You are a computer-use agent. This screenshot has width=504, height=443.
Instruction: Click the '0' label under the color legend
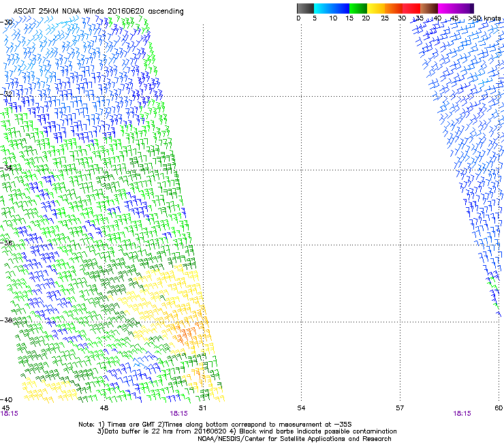pyautogui.click(x=298, y=18)
